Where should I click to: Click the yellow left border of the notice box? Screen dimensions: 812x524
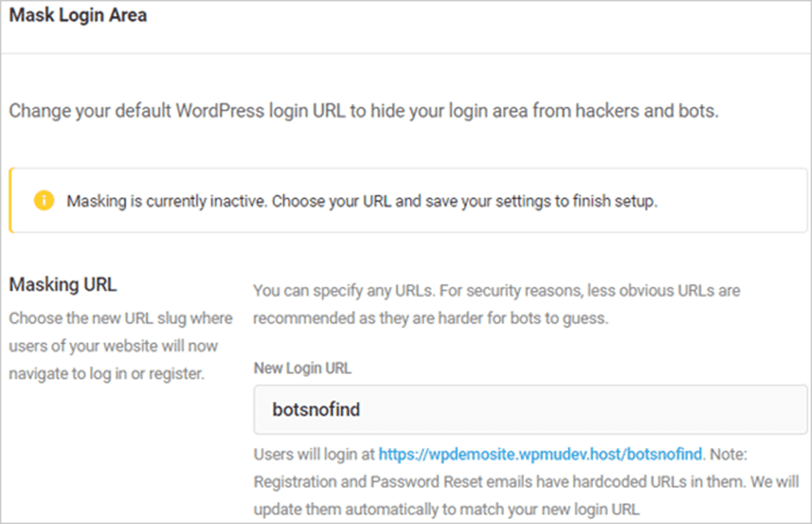tap(11, 200)
